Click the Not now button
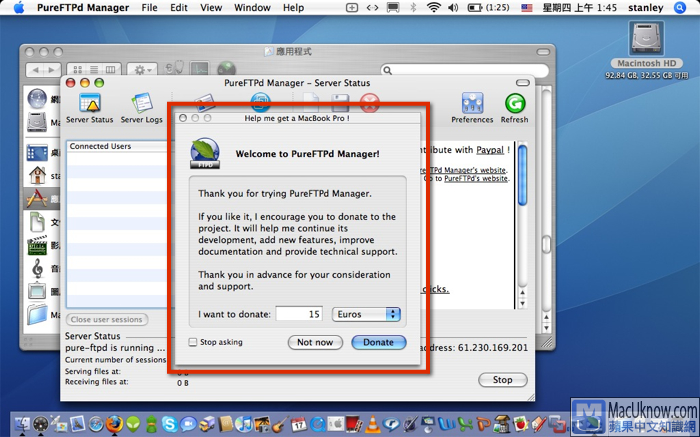The width and height of the screenshot is (700, 437). (315, 342)
